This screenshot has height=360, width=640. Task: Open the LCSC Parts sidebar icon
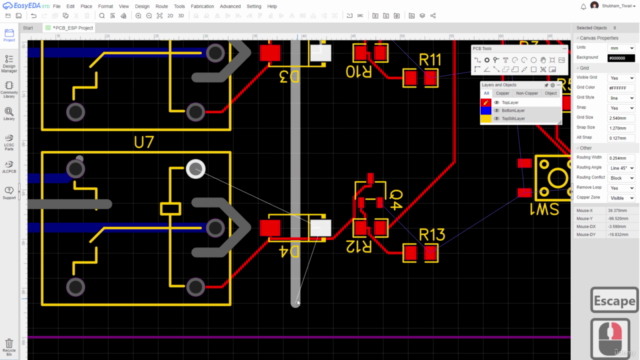point(9,142)
